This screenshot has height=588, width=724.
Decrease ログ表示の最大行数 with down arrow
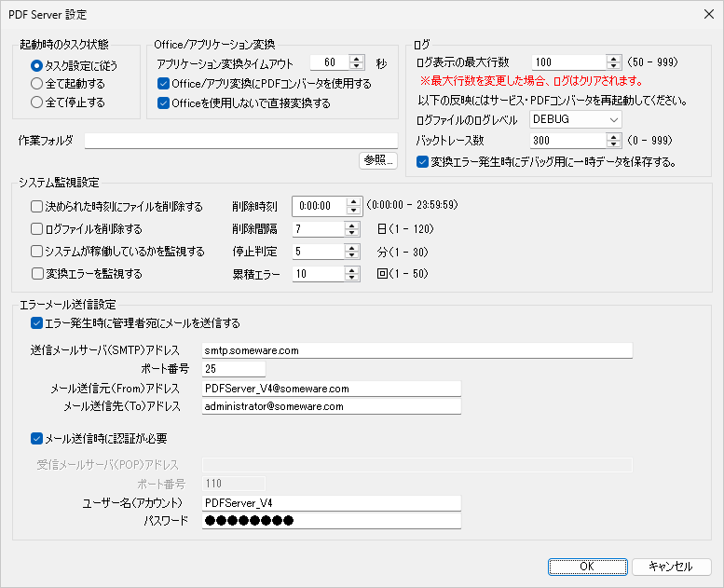click(x=613, y=66)
